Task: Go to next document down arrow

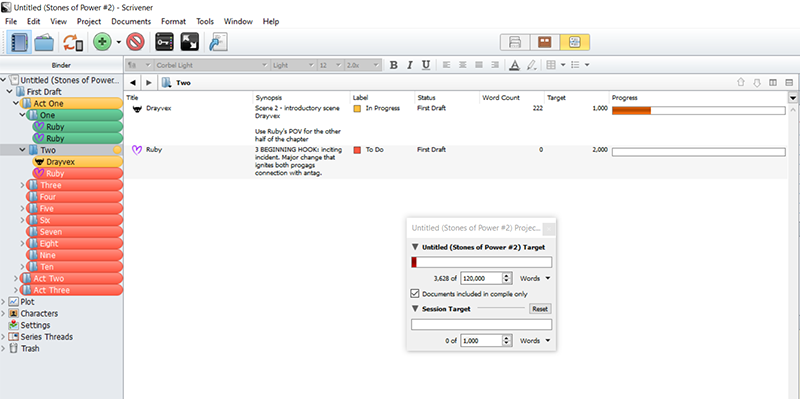Action: [757, 83]
